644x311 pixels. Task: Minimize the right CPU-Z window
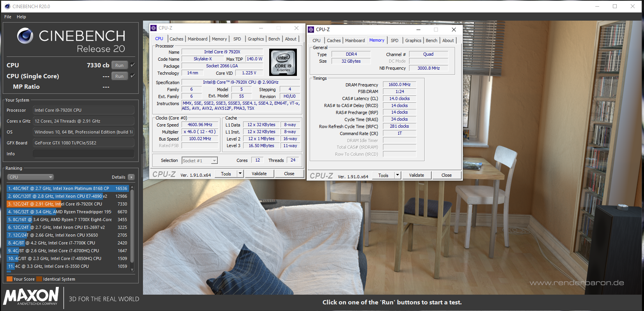pyautogui.click(x=418, y=30)
